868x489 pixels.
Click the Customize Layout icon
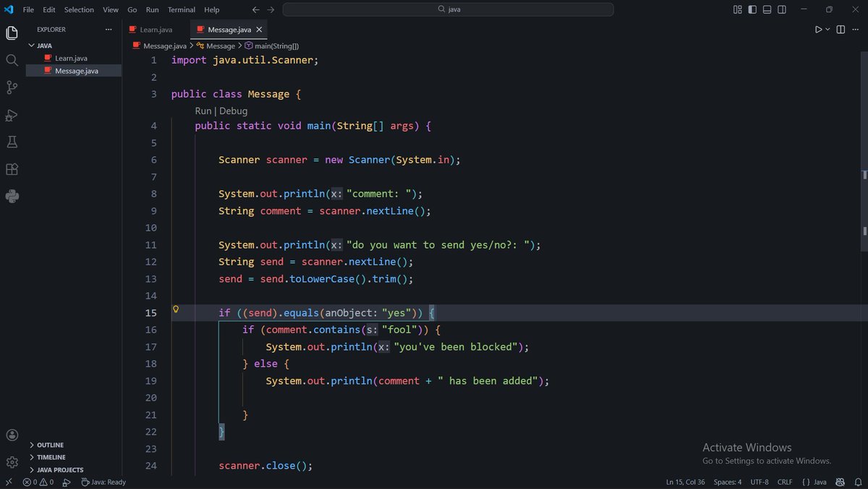click(738, 9)
